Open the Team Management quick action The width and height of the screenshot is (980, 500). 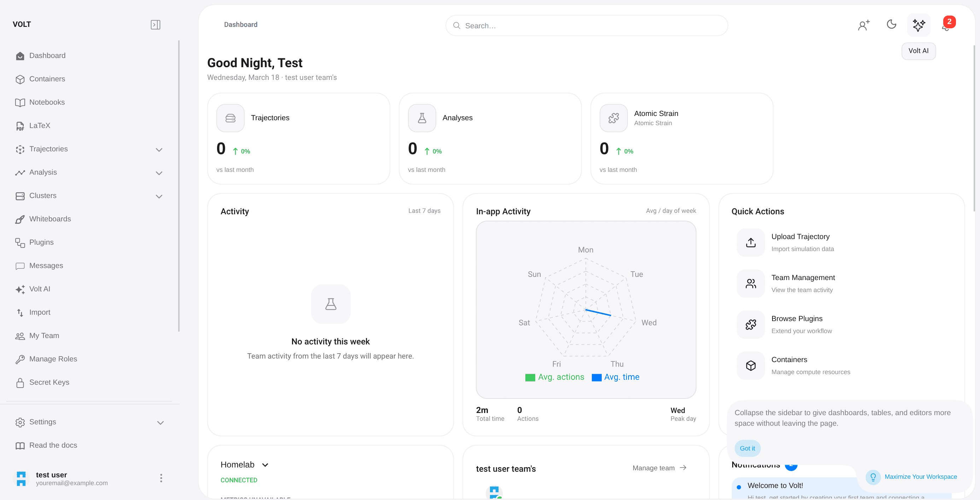[x=841, y=284]
